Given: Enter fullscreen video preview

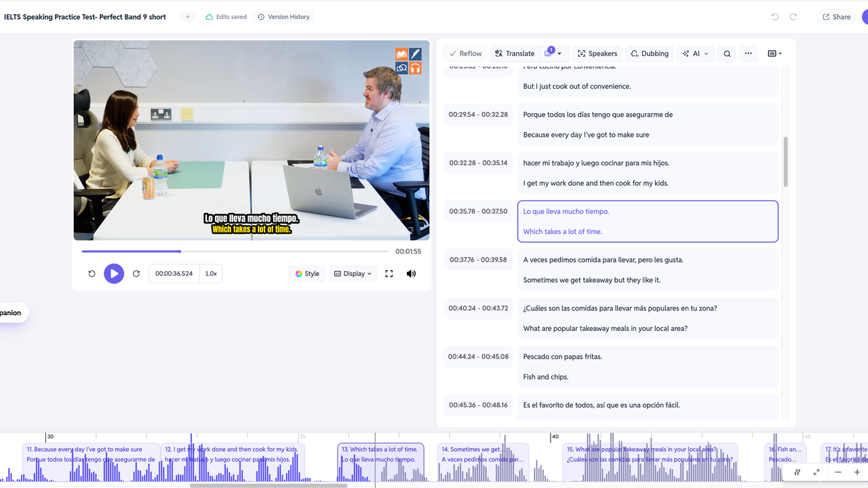Looking at the screenshot, I should click(389, 274).
